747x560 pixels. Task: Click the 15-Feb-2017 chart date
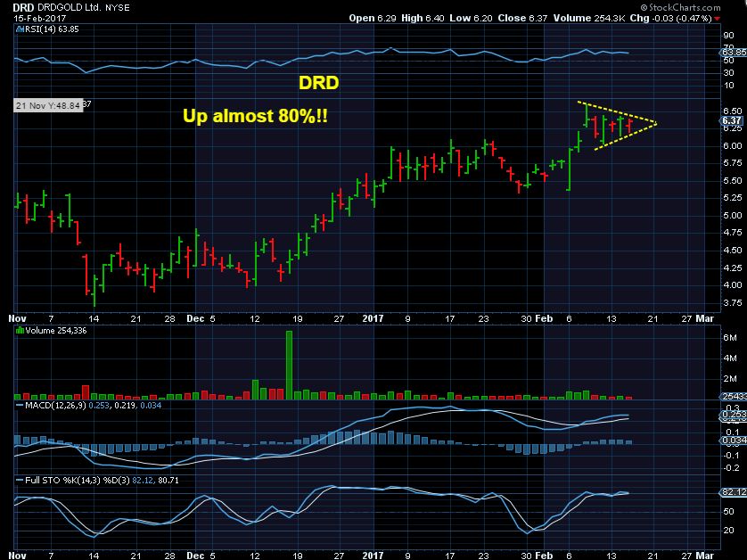(x=40, y=18)
